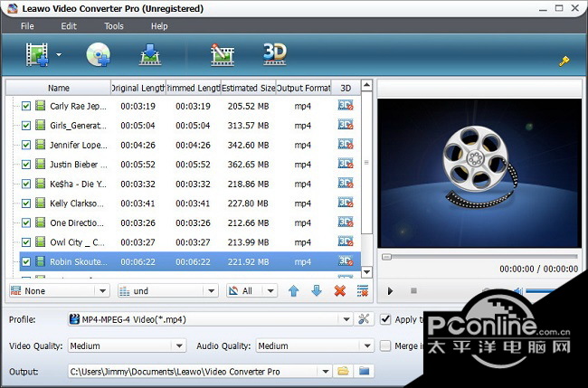Toggle the Justin Bieber file checkbox
588x388 pixels.
tap(26, 165)
